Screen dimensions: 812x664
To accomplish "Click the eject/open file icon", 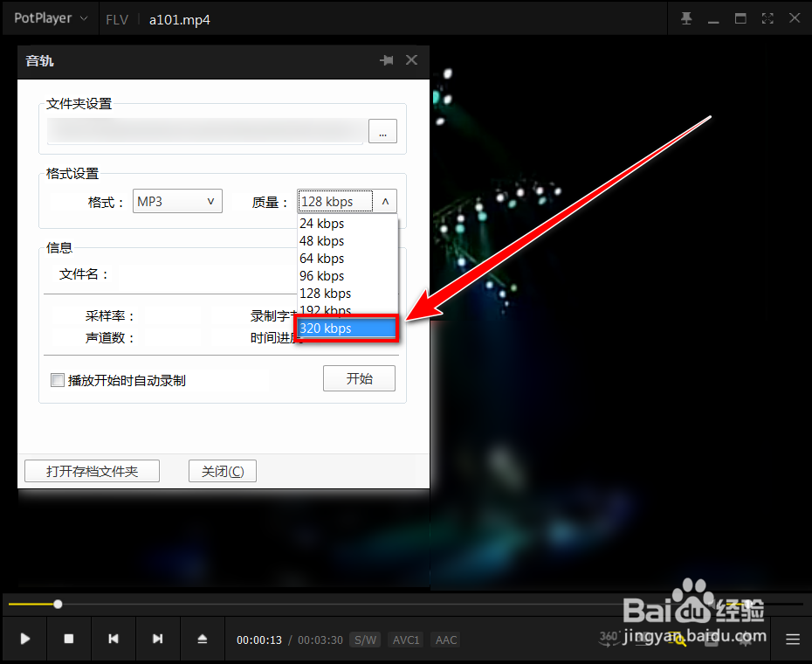I will [203, 639].
